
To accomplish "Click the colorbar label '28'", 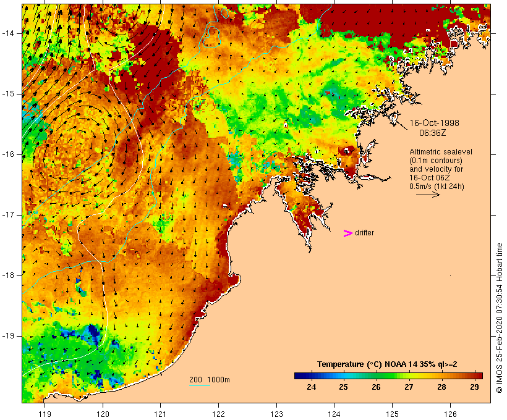I will pyautogui.click(x=441, y=387).
